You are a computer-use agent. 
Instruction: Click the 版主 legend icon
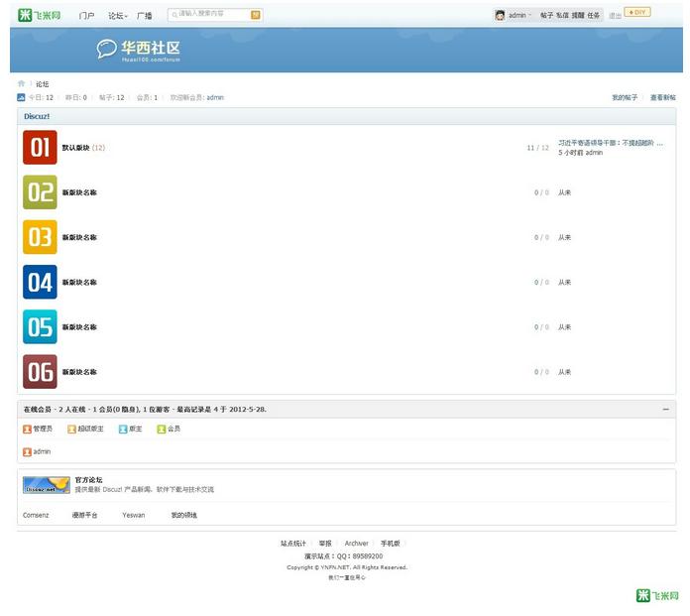(x=123, y=429)
